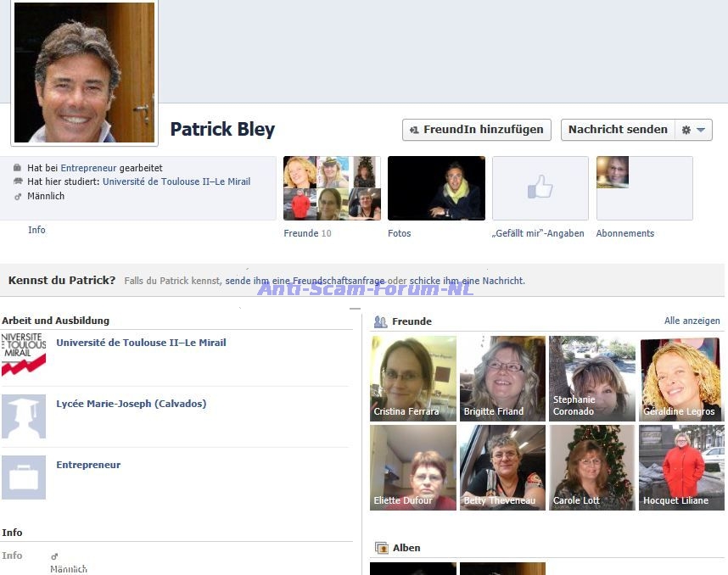Open the Abonnements tile

coord(644,188)
